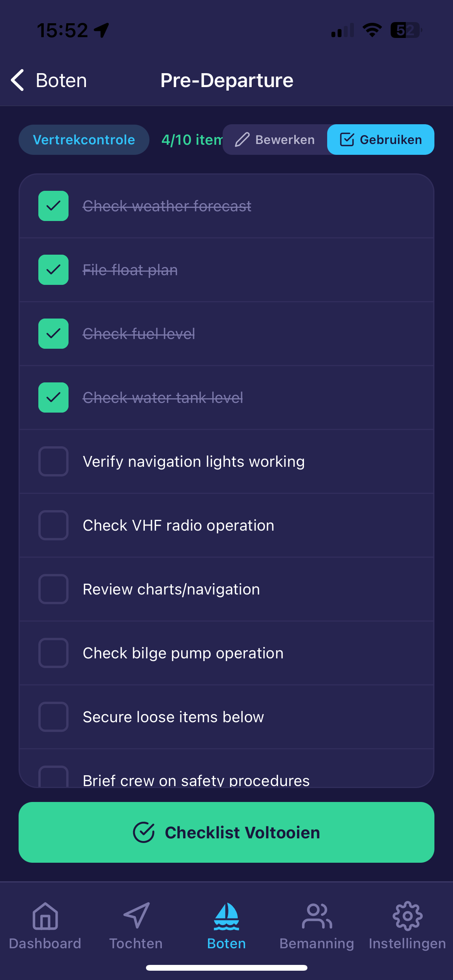Uncheck the Check weather forecast item

click(53, 206)
